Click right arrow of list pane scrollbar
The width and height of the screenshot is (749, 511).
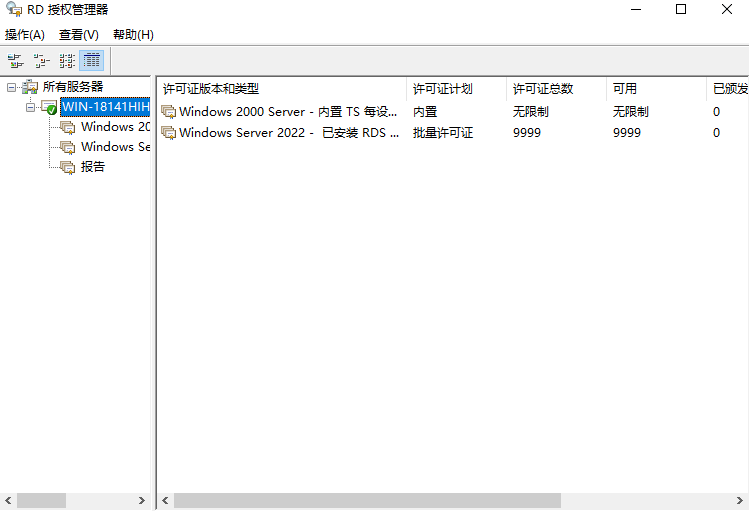click(740, 500)
